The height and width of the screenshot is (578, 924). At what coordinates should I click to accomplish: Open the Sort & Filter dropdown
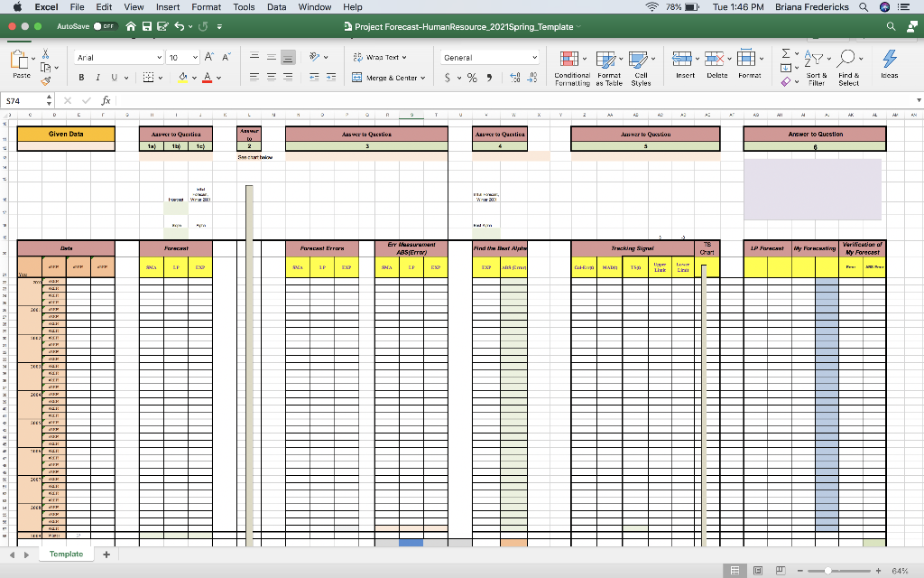[816, 69]
